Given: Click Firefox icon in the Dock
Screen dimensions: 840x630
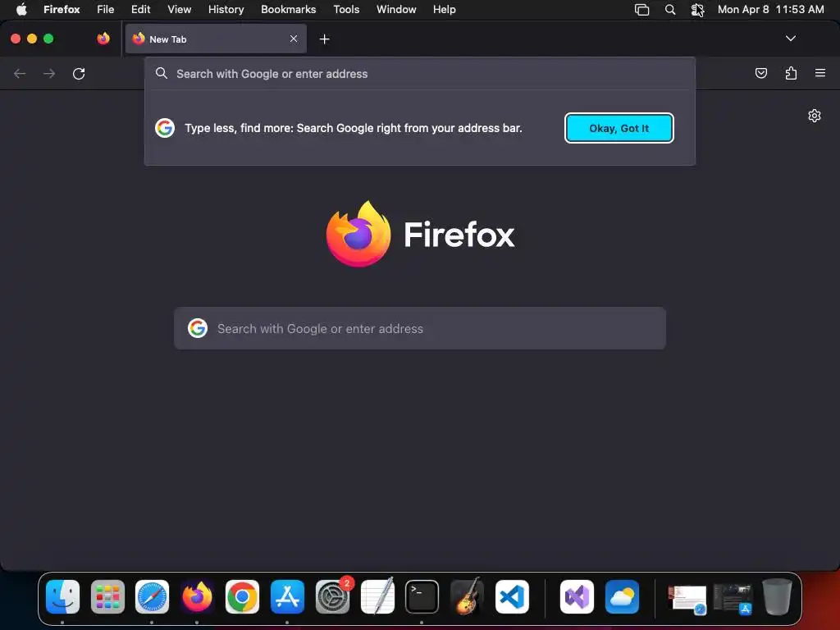Looking at the screenshot, I should point(197,596).
